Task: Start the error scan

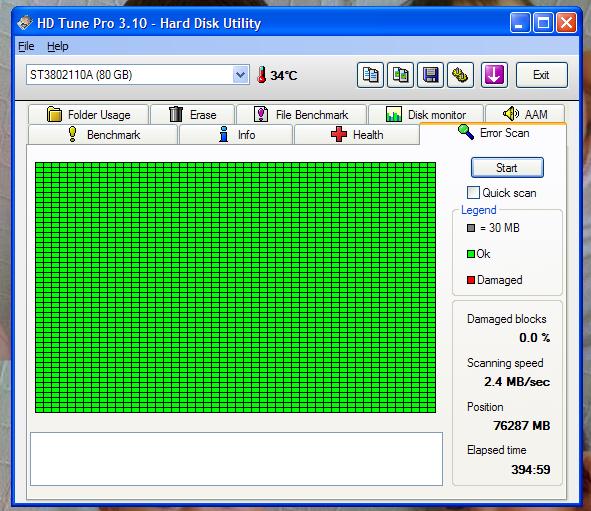Action: pyautogui.click(x=507, y=168)
